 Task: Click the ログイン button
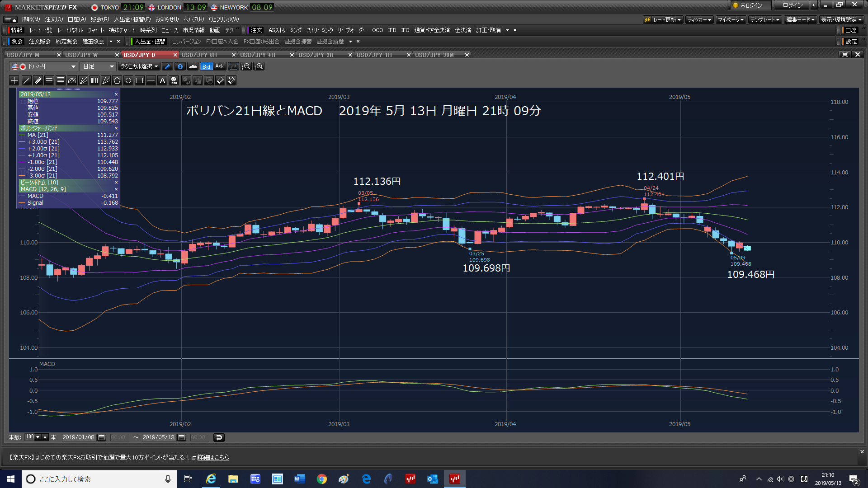coord(793,5)
